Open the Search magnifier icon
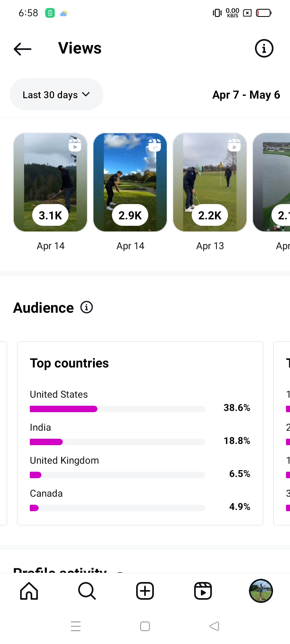This screenshot has height=644, width=290. click(x=87, y=591)
